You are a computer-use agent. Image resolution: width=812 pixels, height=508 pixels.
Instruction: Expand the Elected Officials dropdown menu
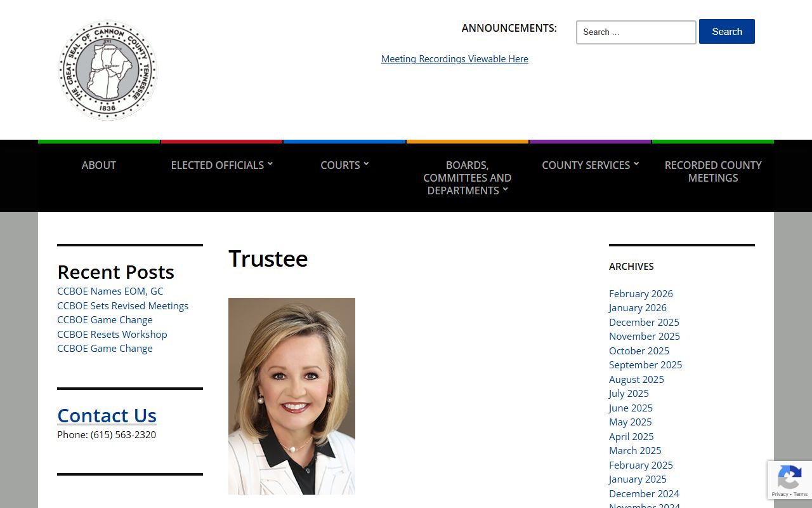(x=221, y=165)
